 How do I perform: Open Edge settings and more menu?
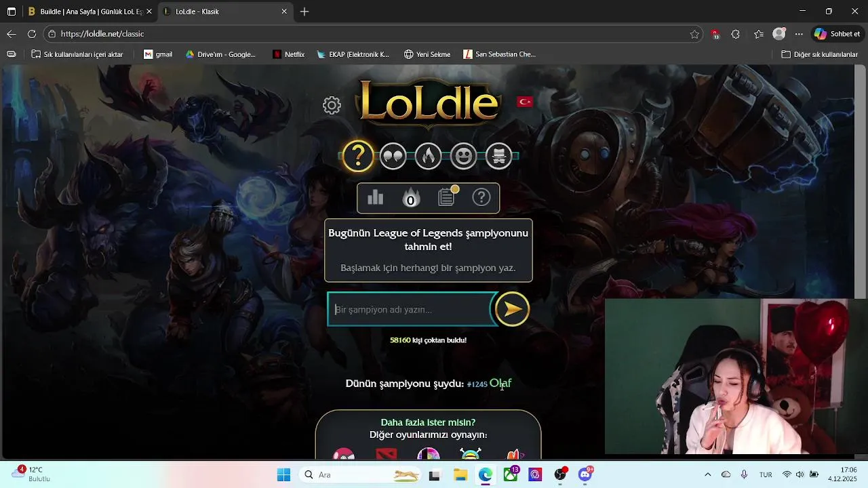click(800, 34)
